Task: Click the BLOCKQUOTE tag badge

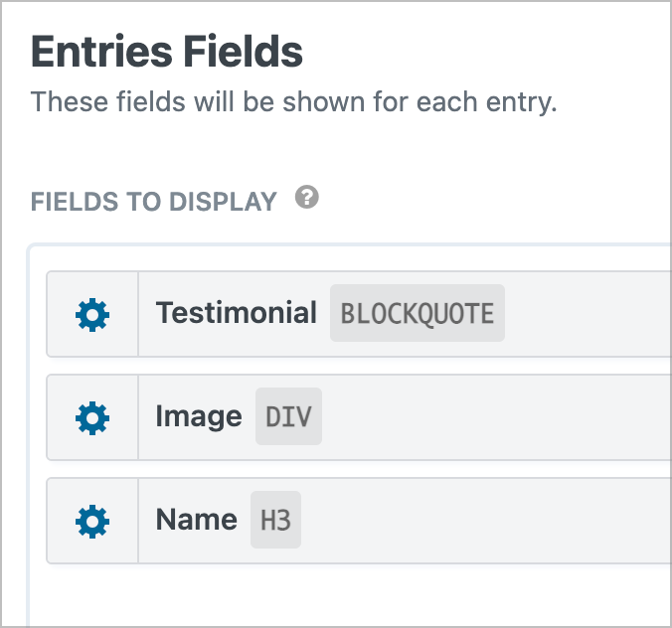Action: coord(418,313)
